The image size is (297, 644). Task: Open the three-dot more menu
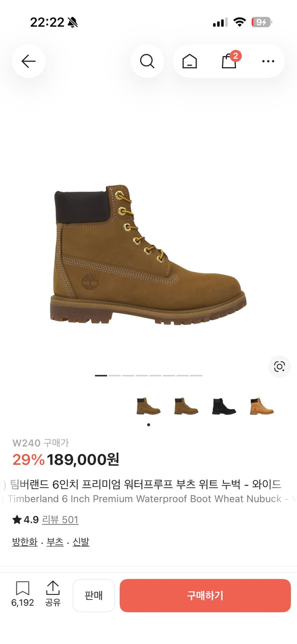[268, 61]
